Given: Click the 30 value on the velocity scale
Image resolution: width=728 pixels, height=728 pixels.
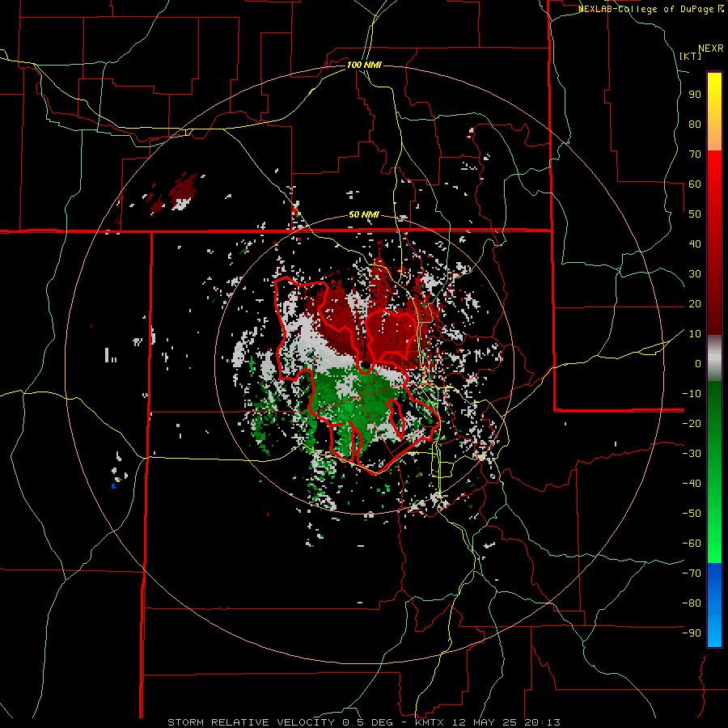Looking at the screenshot, I should pos(695,274).
